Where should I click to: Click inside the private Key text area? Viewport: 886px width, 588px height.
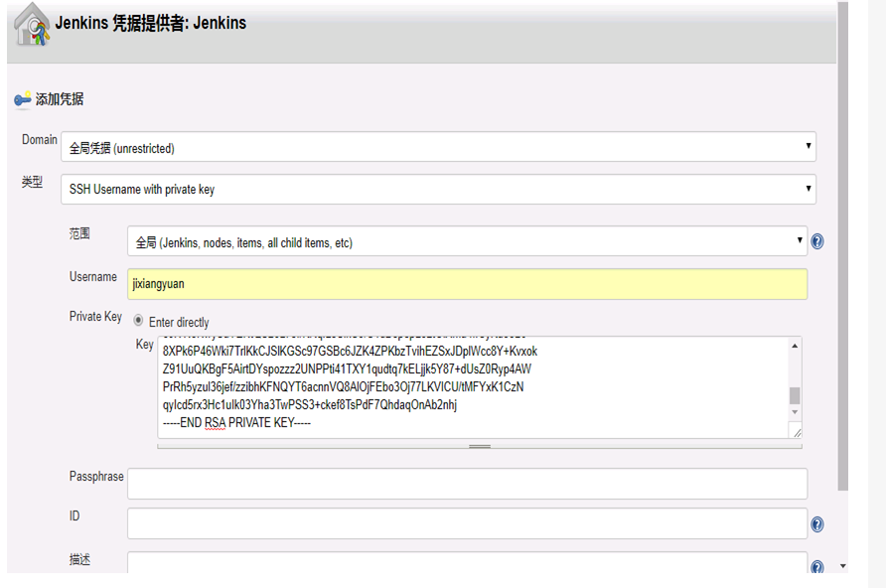473,387
